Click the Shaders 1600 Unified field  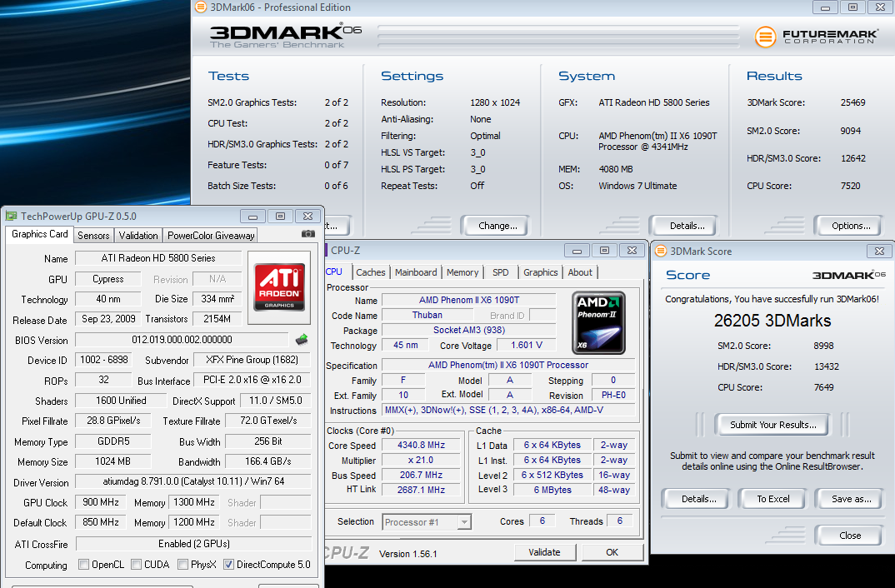point(121,401)
